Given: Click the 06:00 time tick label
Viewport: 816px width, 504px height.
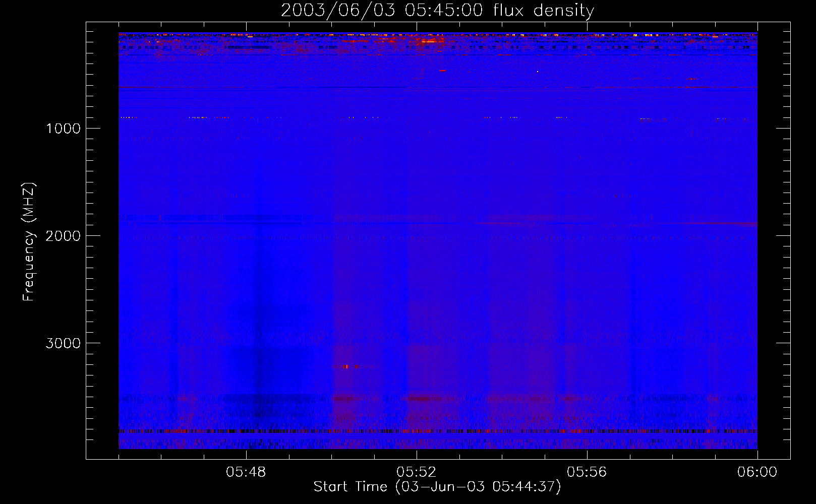Looking at the screenshot, I should (757, 472).
